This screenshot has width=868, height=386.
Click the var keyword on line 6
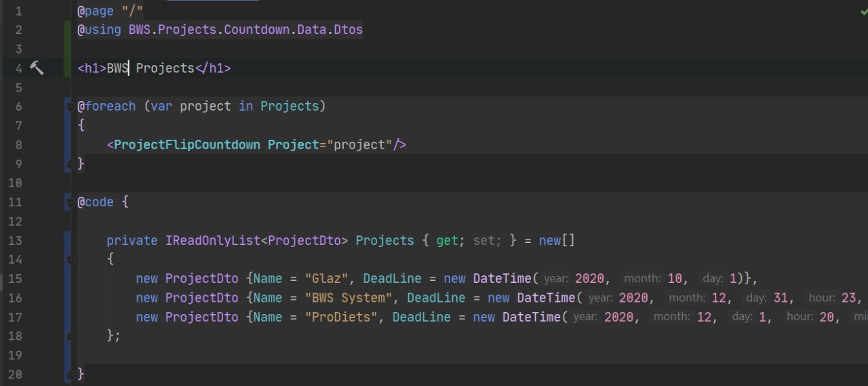(x=161, y=106)
